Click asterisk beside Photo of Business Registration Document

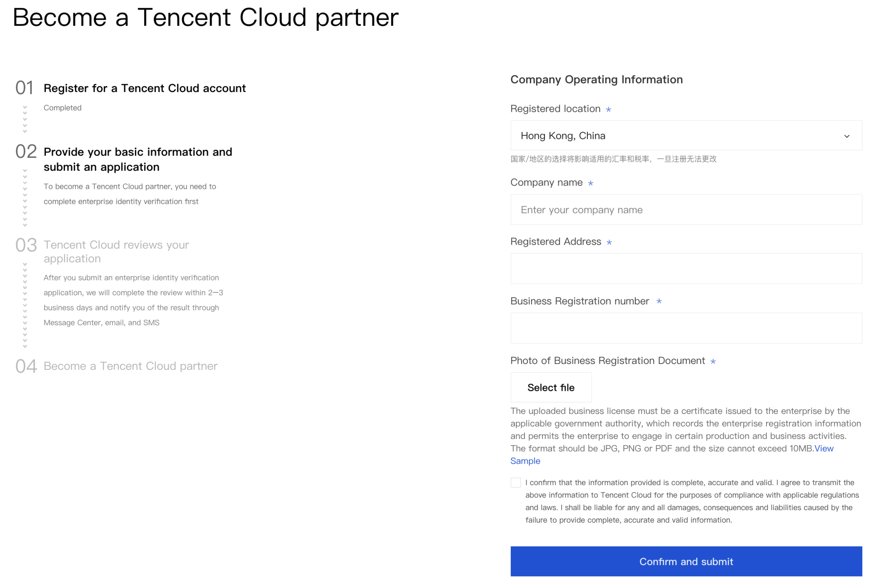pyautogui.click(x=713, y=361)
